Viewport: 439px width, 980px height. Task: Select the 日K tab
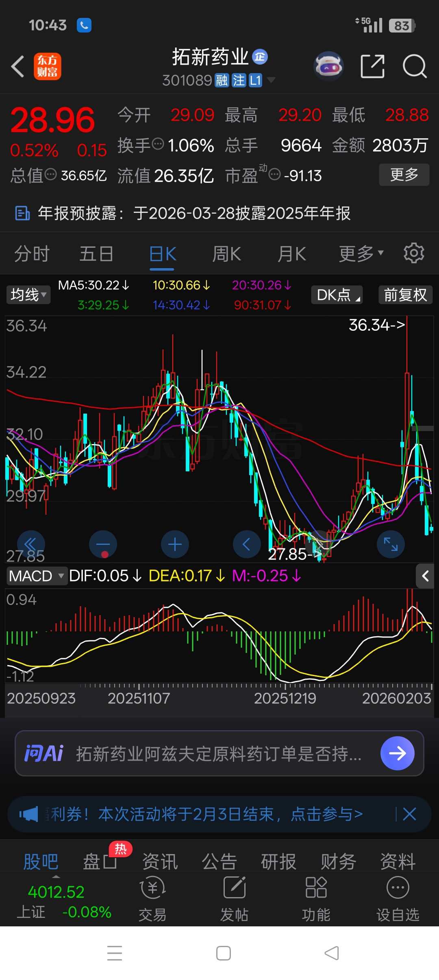163,254
